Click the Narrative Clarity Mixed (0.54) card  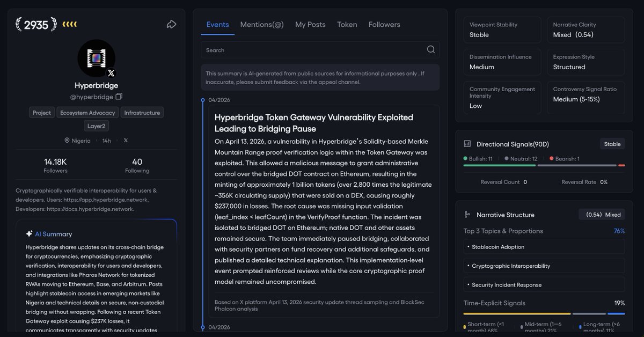point(586,30)
